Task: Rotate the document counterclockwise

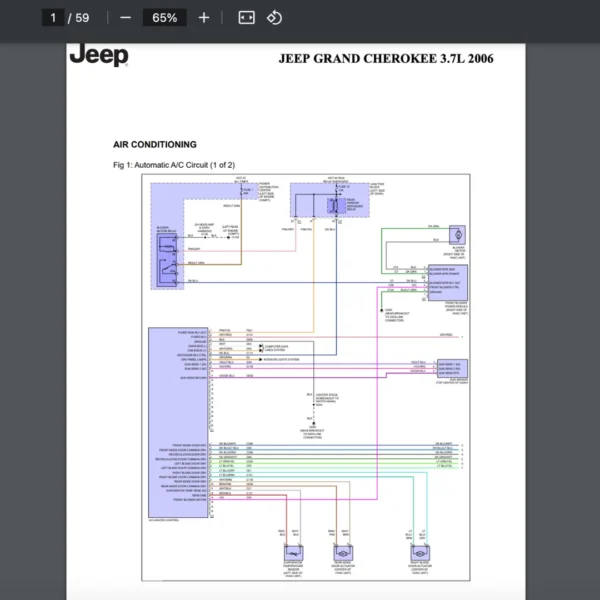Action: [x=274, y=18]
